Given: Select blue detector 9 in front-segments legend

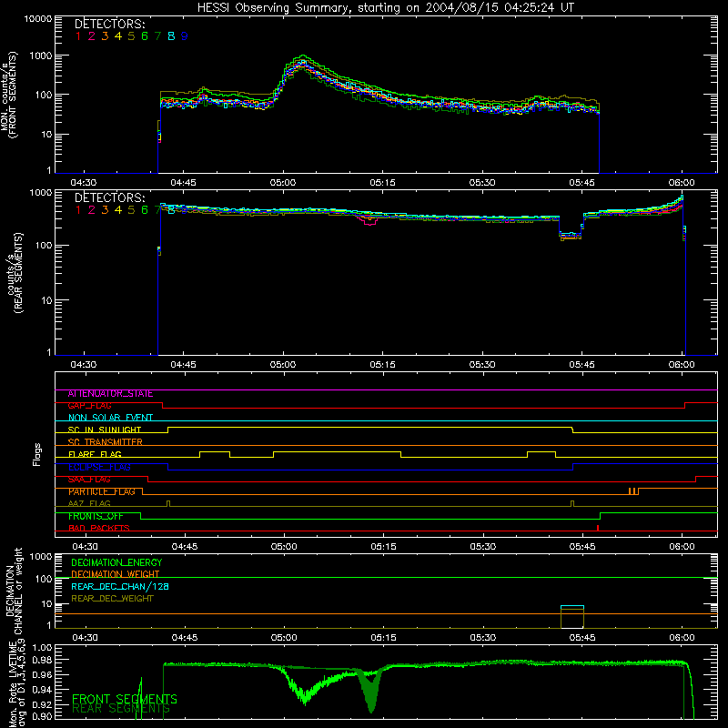Looking at the screenshot, I should pos(185,36).
